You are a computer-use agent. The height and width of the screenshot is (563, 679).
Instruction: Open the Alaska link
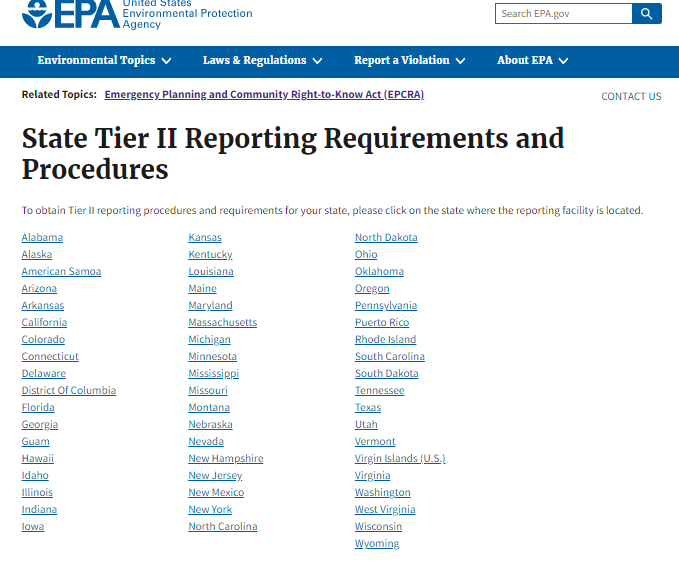[37, 254]
